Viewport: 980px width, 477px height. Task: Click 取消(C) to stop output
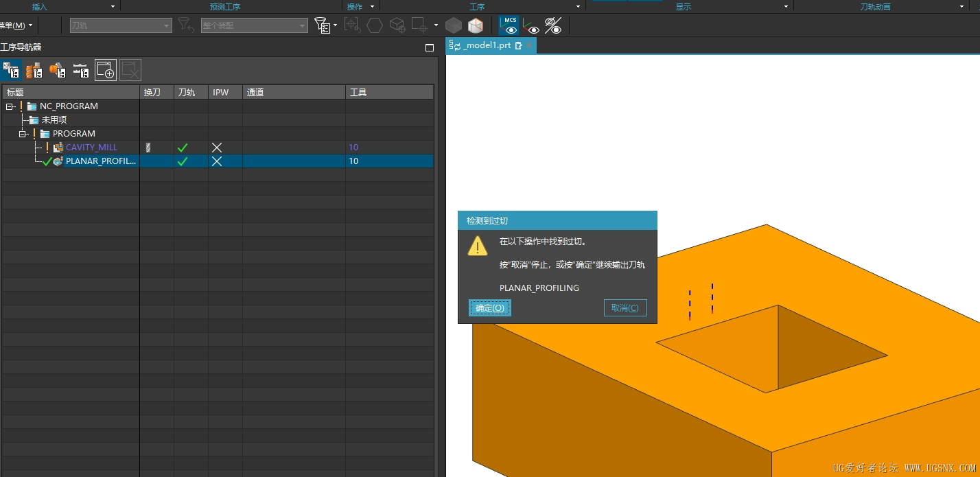point(625,308)
